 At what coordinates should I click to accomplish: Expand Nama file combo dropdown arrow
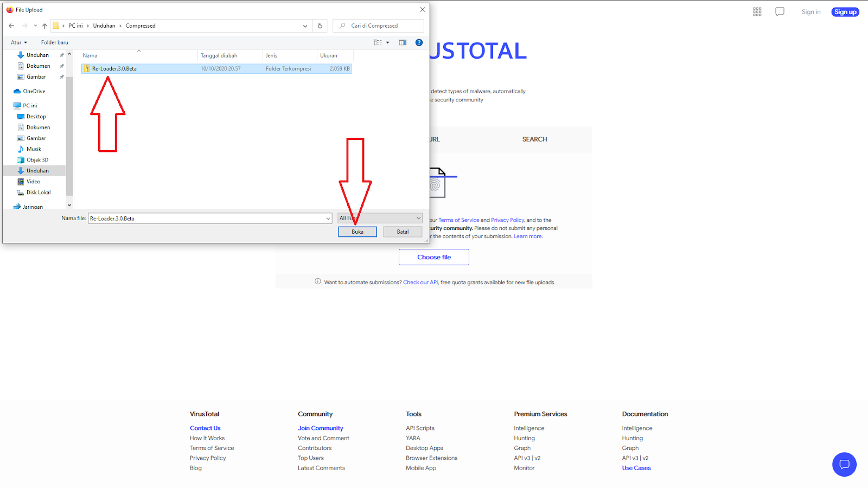[328, 219]
